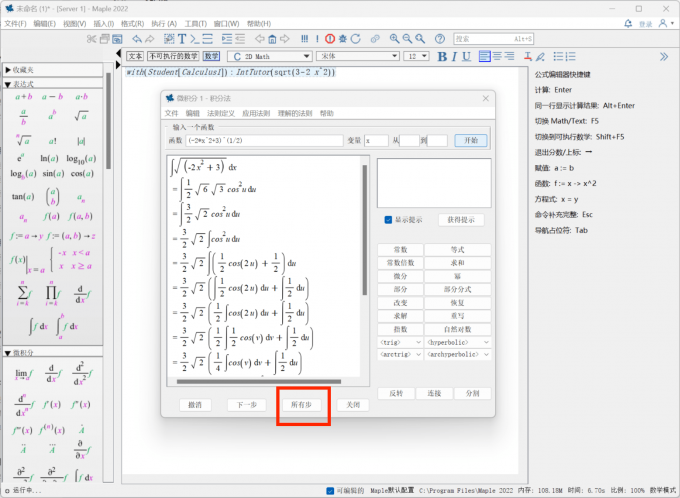680x498 pixels.
Task: Go forward with the right arrow icon
Action: (x=285, y=39)
